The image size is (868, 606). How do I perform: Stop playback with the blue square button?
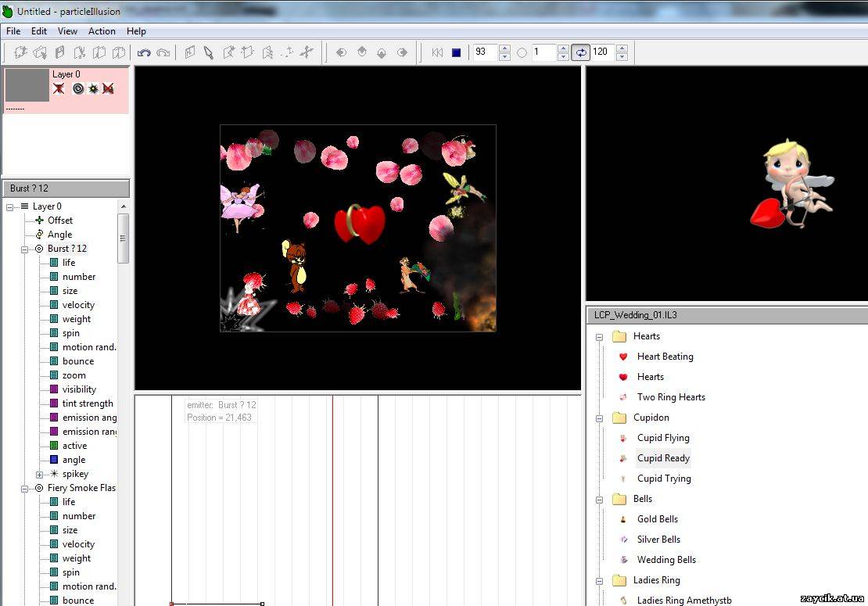pos(456,52)
